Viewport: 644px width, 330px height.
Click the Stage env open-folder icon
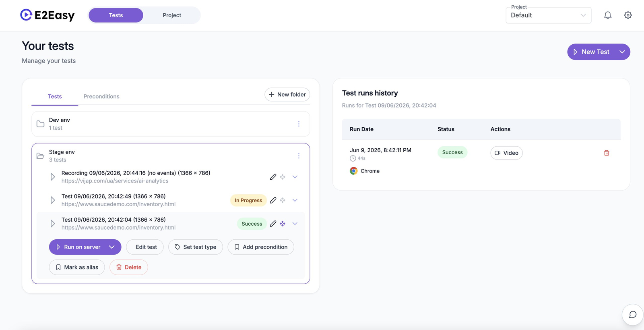pos(40,156)
